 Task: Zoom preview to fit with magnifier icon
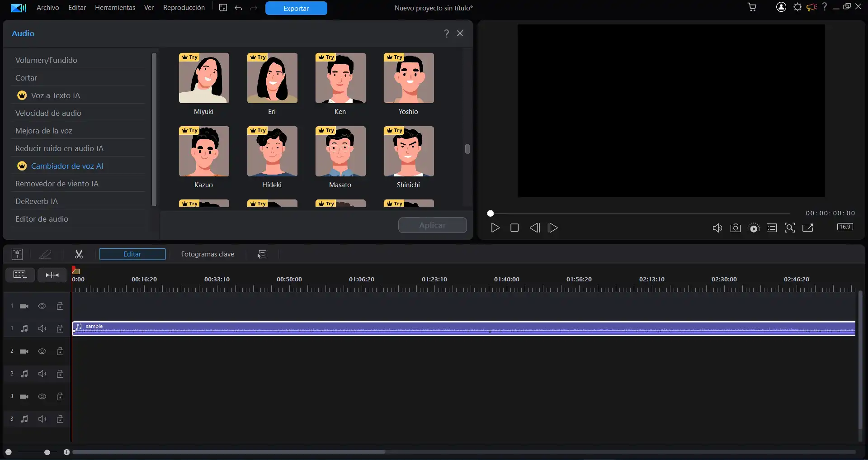790,228
